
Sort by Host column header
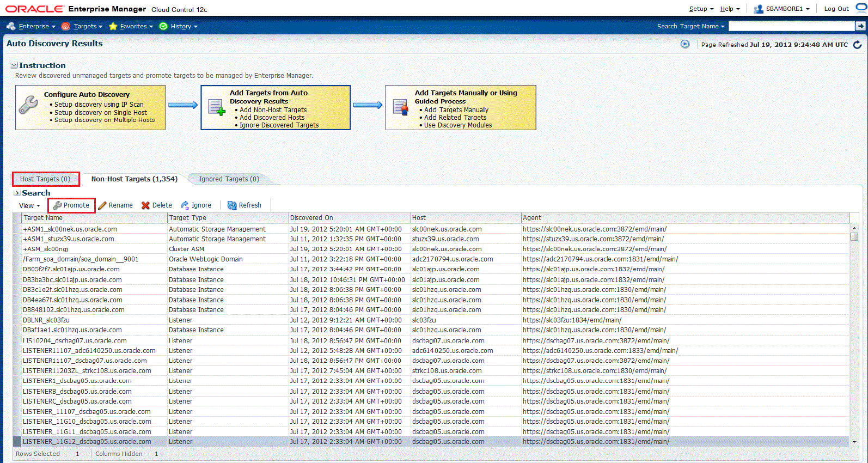466,218
